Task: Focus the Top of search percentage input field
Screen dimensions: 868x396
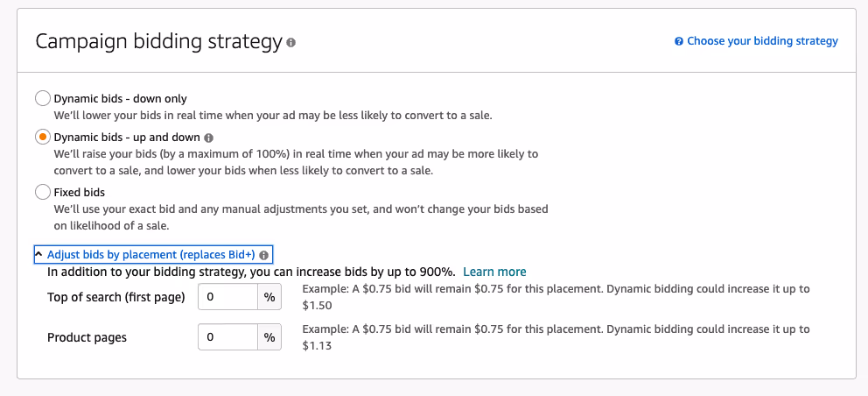Action: (227, 297)
